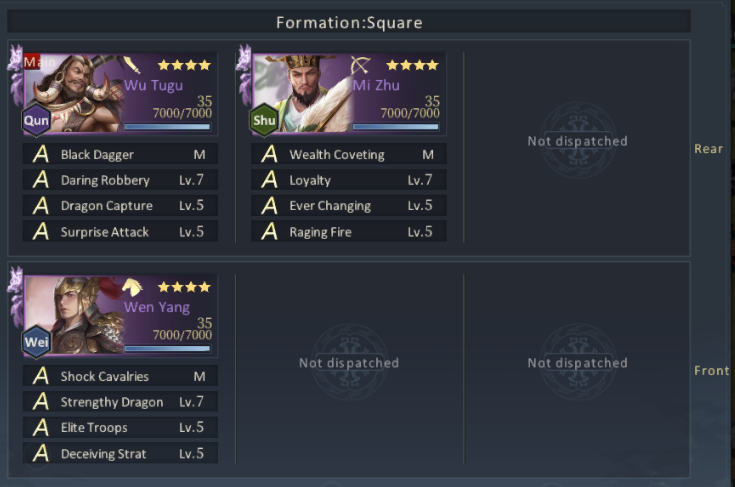Click the Wei faction badge on Wen Yang
Viewport: 735px width, 487px height.
(x=36, y=342)
